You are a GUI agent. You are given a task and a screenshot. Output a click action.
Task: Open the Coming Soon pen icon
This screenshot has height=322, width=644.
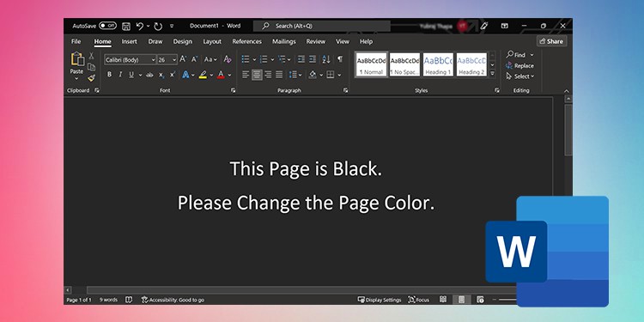coord(484,26)
